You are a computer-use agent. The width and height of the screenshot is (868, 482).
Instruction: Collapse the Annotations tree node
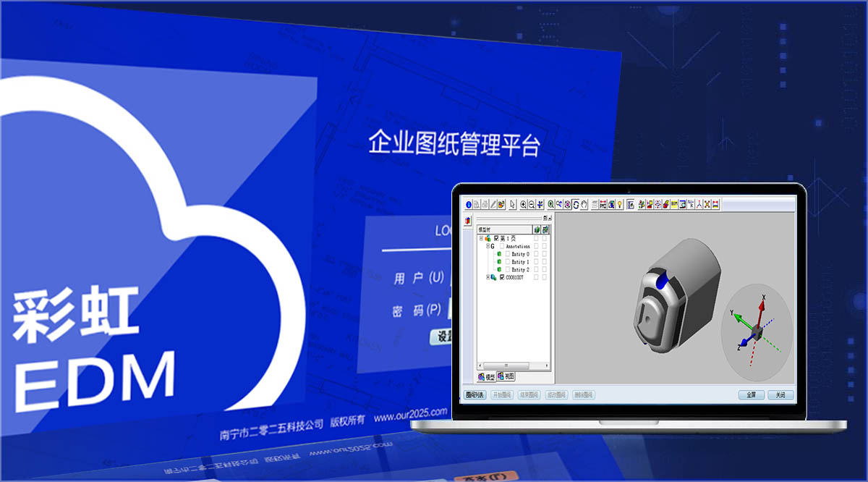click(x=488, y=246)
